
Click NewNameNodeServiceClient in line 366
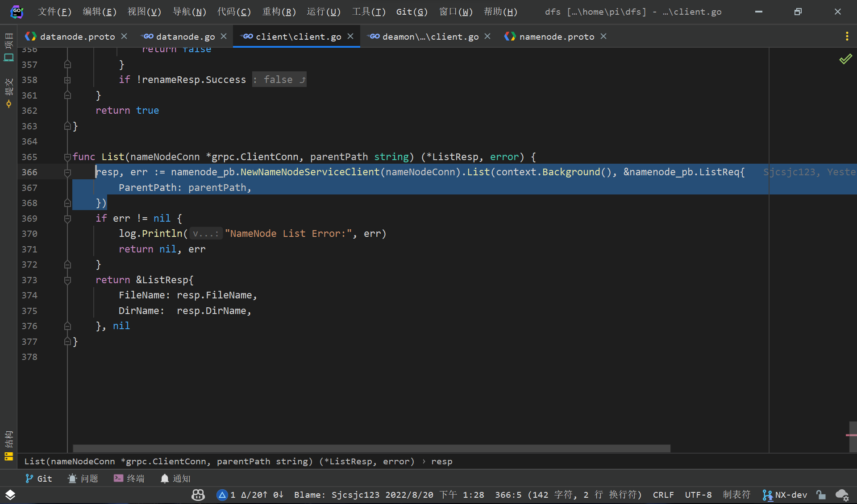point(310,172)
